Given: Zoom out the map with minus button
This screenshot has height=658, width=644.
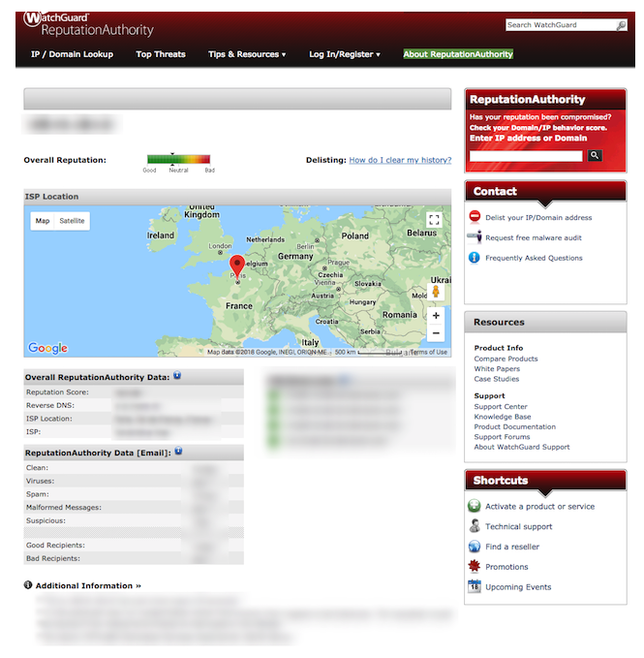Looking at the screenshot, I should (x=436, y=333).
